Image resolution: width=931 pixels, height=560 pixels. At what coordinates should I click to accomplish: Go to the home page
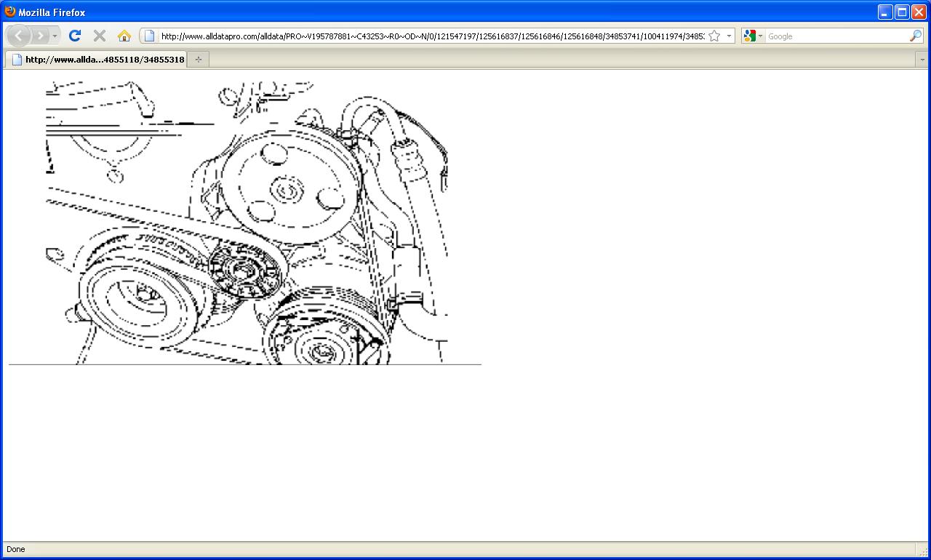(x=124, y=36)
